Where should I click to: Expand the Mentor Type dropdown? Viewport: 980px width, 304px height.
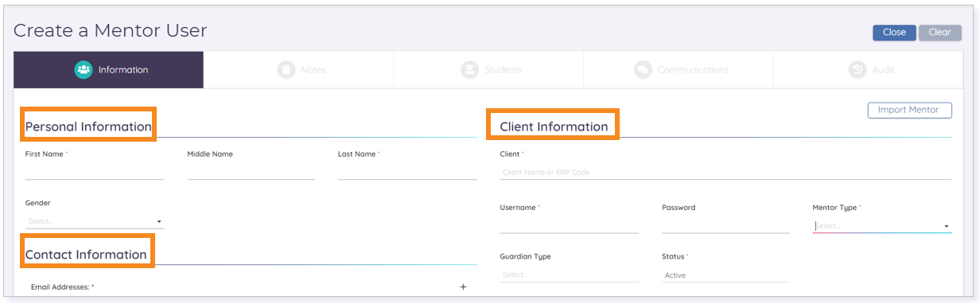[882, 226]
